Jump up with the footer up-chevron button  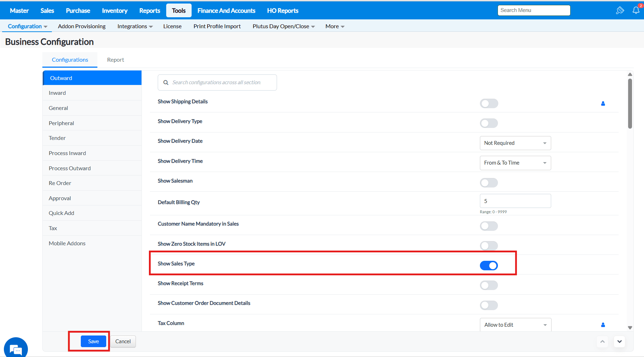(602, 341)
